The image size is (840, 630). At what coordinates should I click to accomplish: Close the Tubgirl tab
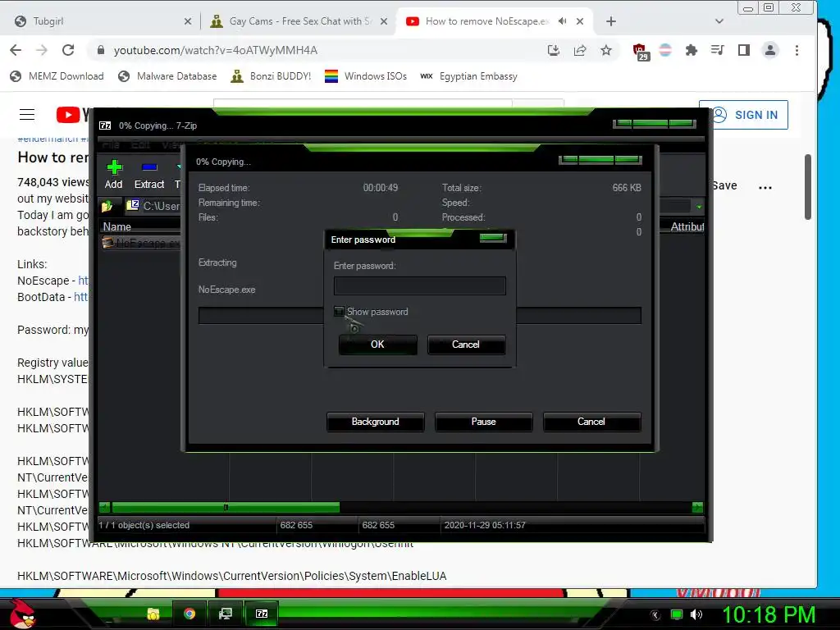pos(188,21)
